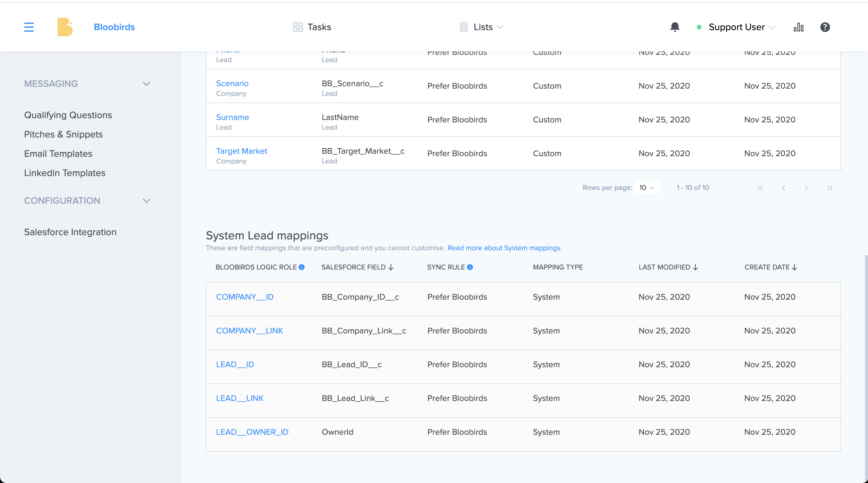Click the BB_Company_ID__c field cell

360,297
